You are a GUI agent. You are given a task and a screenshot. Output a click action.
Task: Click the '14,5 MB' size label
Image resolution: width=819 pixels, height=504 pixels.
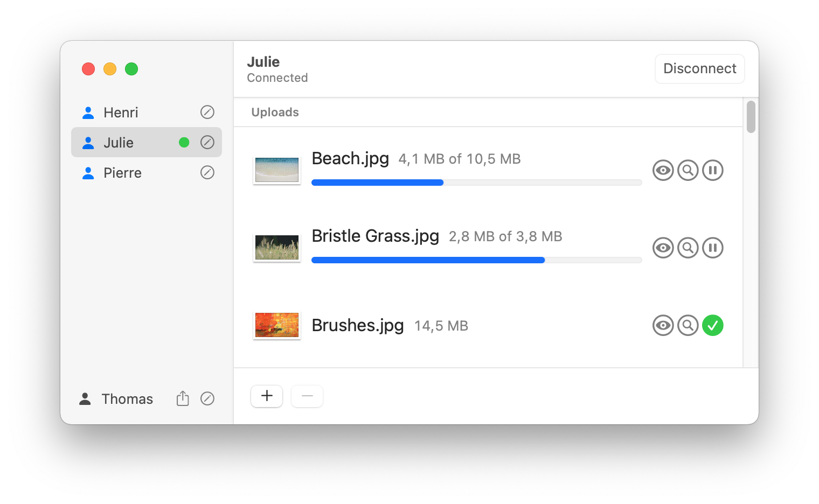tap(441, 326)
